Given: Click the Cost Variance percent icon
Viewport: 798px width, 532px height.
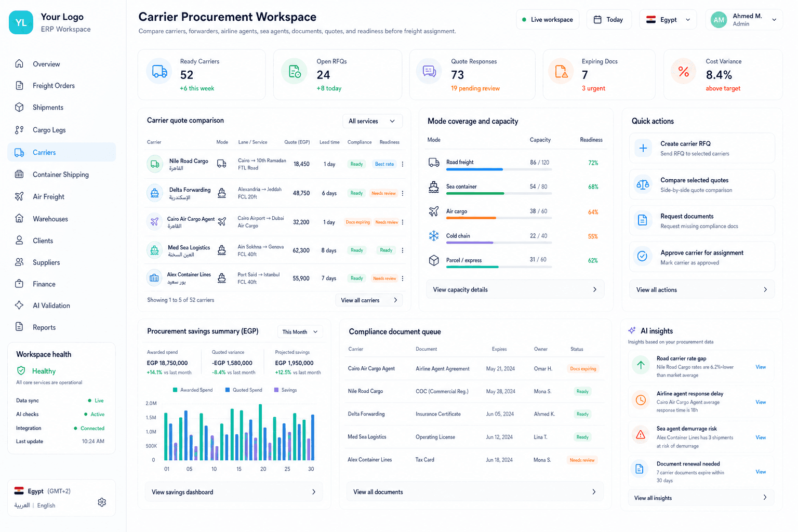Looking at the screenshot, I should 684,72.
